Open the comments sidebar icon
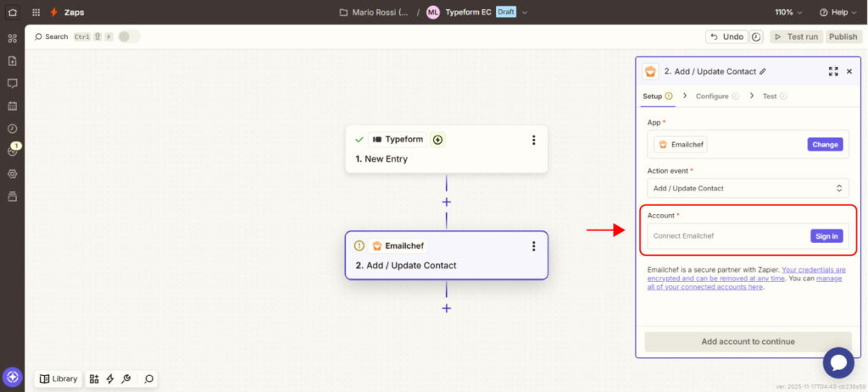 coord(12,84)
